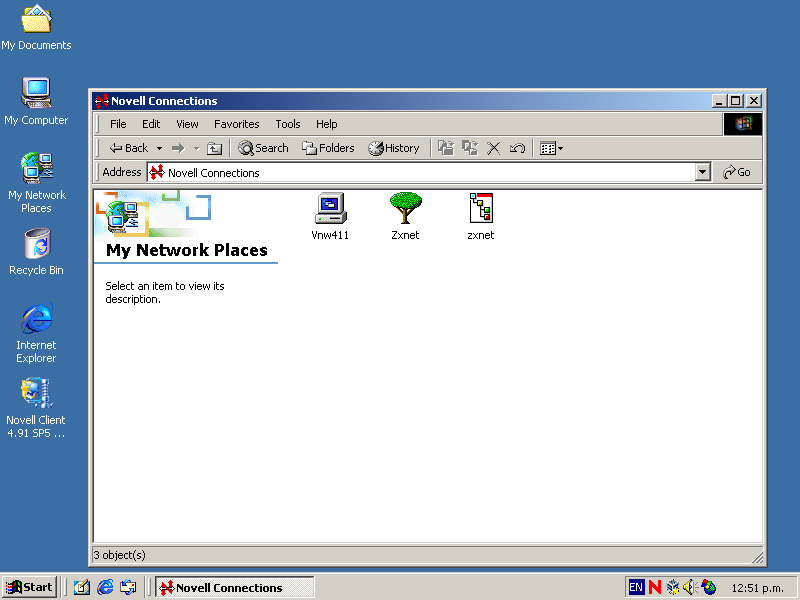800x600 pixels.
Task: Click Show Desktop in Quick Launch
Action: [82, 588]
